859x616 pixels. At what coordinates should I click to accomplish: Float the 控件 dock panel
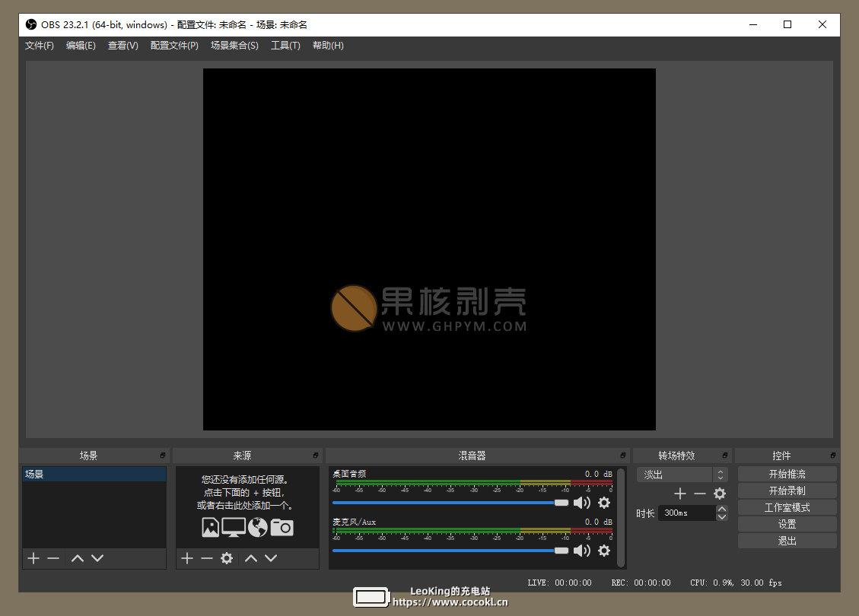(832, 456)
